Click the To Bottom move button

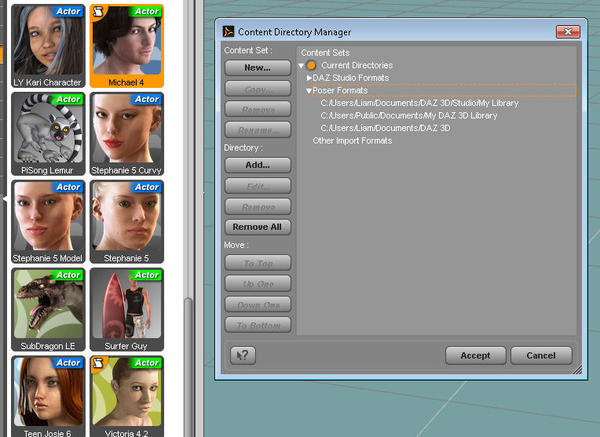[x=258, y=325]
